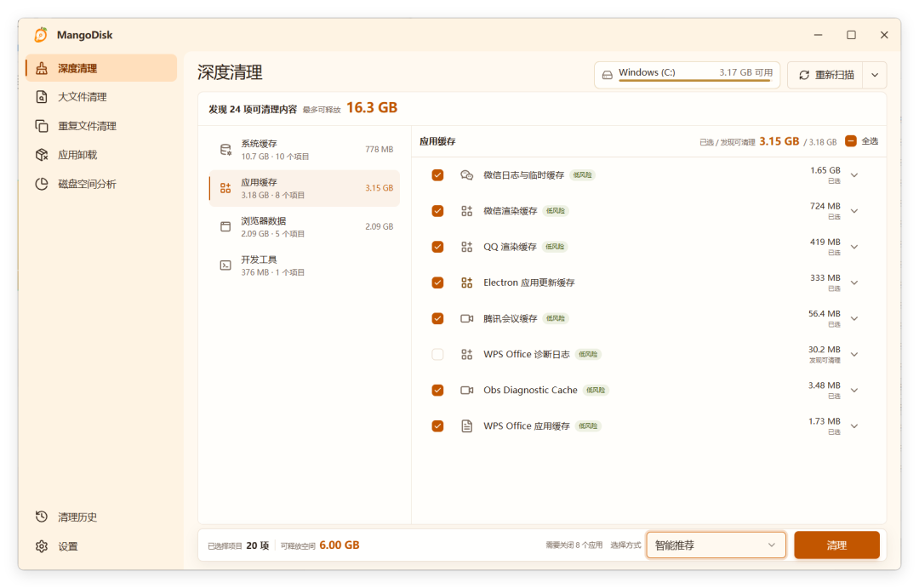Select the 开发工具 category
Image resolution: width=919 pixels, height=588 pixels.
coord(304,265)
